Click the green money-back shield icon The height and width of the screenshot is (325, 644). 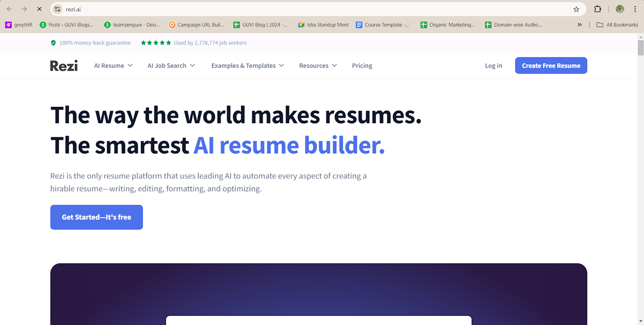[x=53, y=43]
